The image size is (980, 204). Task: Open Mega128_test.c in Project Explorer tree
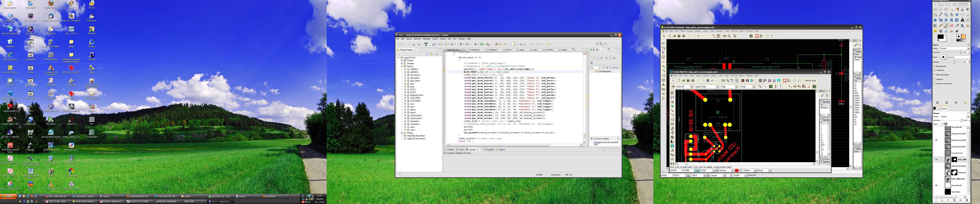pos(417,95)
